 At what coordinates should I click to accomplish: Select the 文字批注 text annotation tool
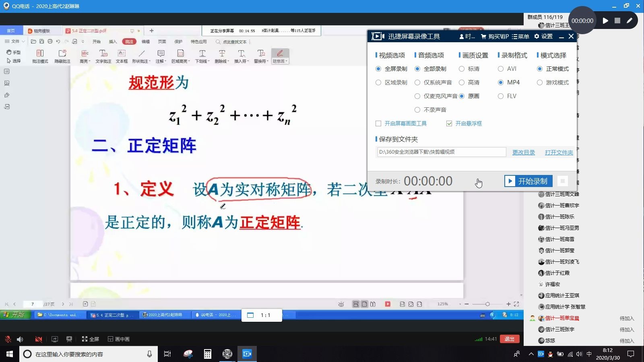[x=103, y=56]
